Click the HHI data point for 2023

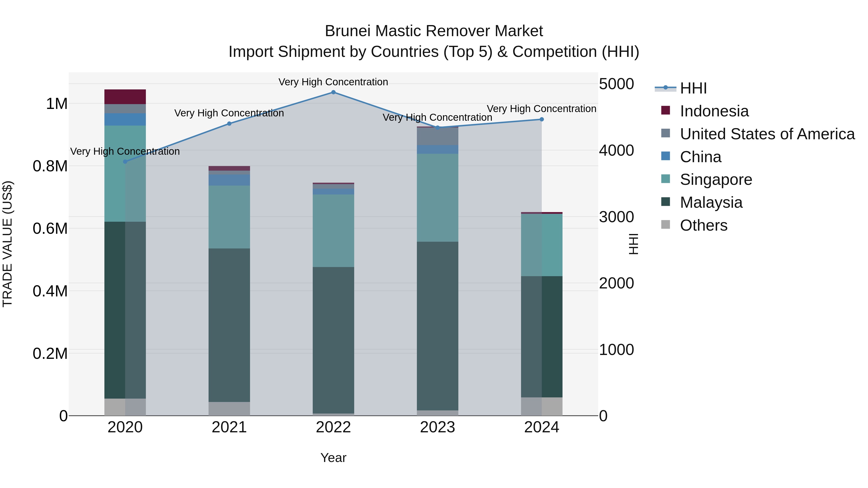[438, 128]
